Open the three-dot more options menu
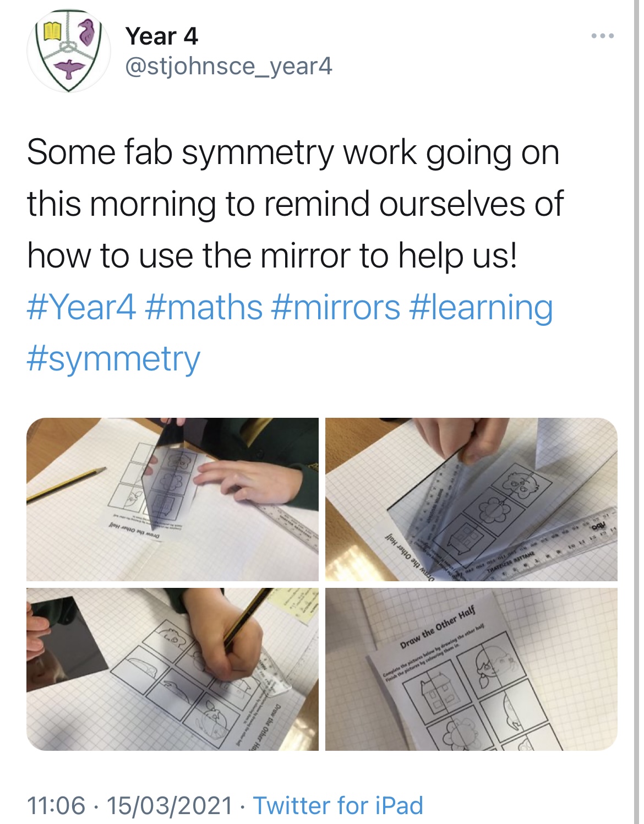This screenshot has height=824, width=644. click(603, 36)
